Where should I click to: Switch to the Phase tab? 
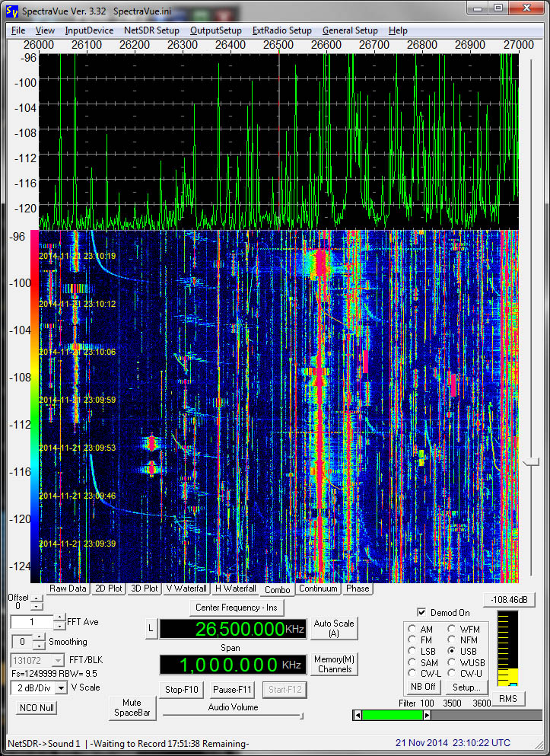[x=358, y=589]
